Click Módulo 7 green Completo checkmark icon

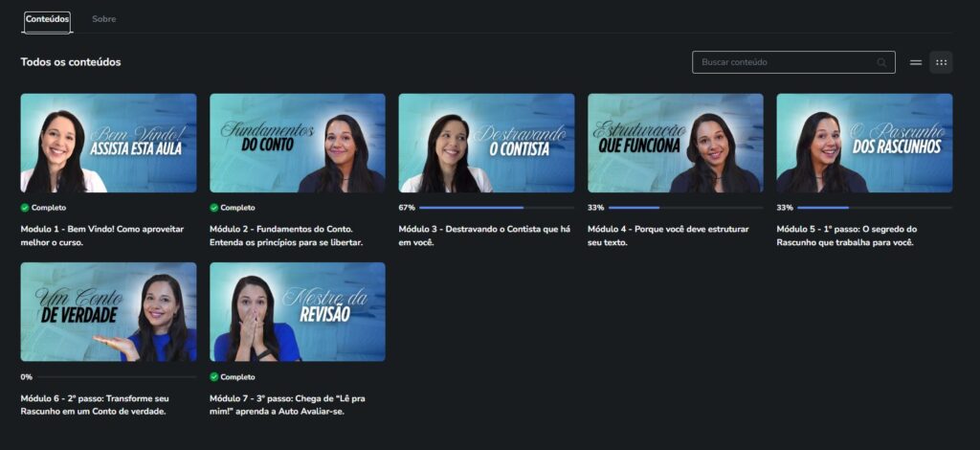click(x=214, y=376)
